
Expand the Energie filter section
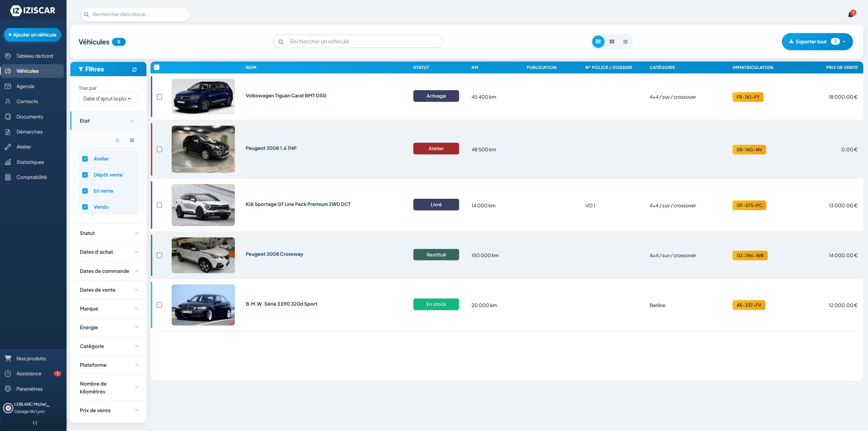pos(109,328)
